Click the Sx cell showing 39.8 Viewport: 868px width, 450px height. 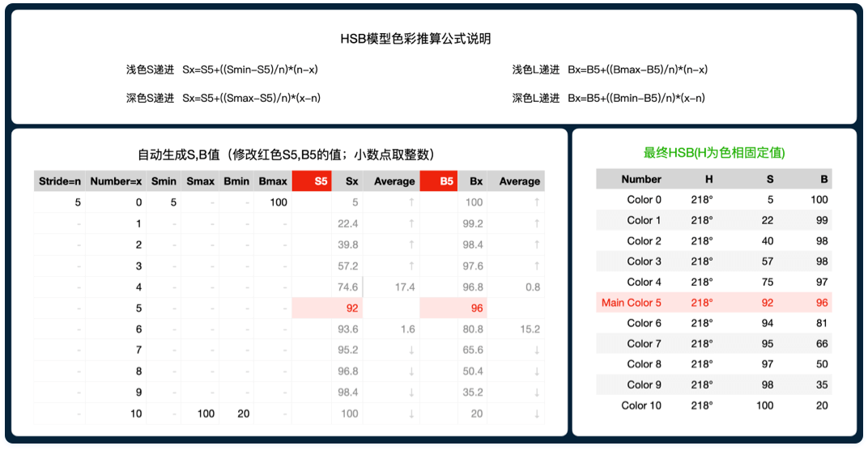[347, 244]
